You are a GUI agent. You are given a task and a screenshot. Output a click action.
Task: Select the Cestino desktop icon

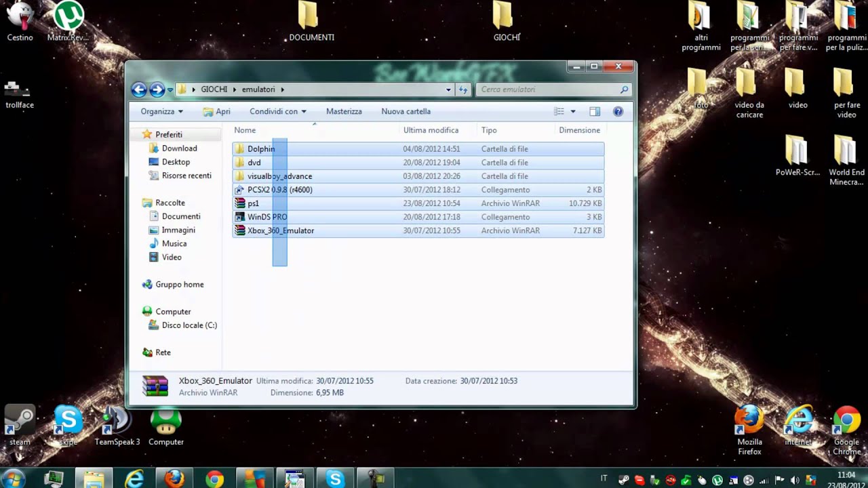20,22
